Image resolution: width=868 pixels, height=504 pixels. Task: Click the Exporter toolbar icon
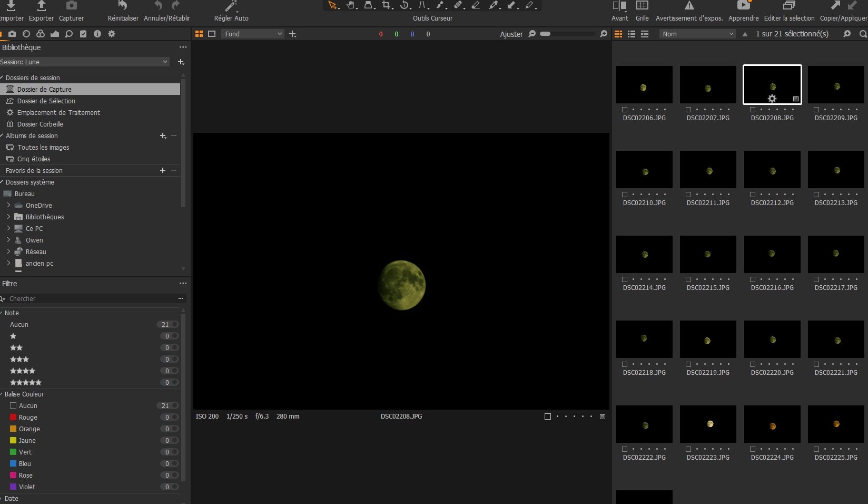[41, 6]
